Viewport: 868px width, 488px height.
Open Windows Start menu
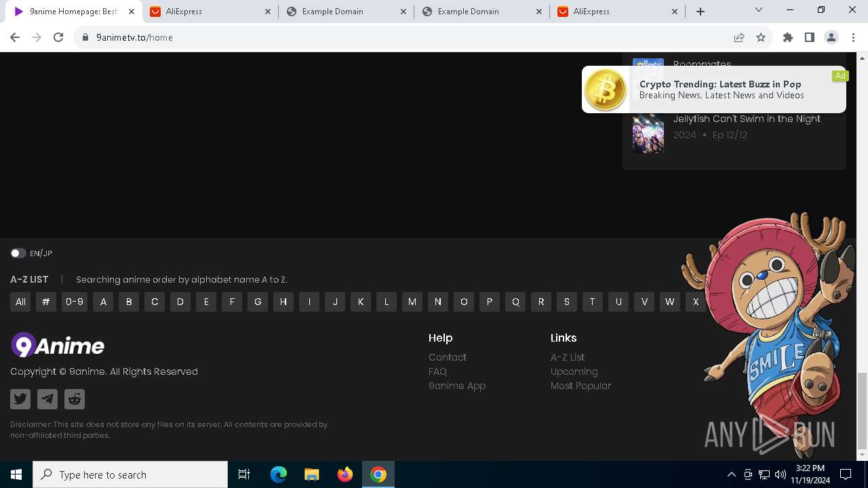pyautogui.click(x=16, y=474)
